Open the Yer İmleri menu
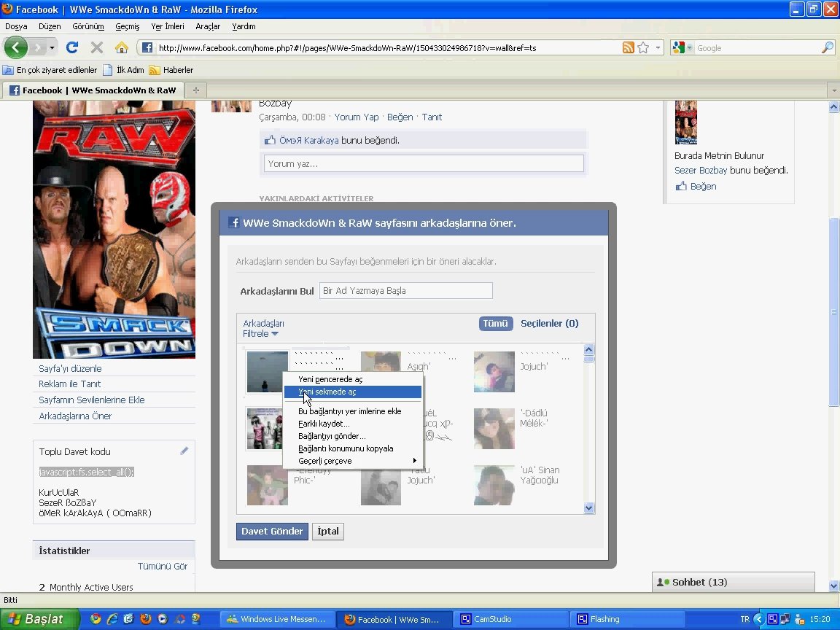Image resolution: width=840 pixels, height=630 pixels. click(168, 26)
